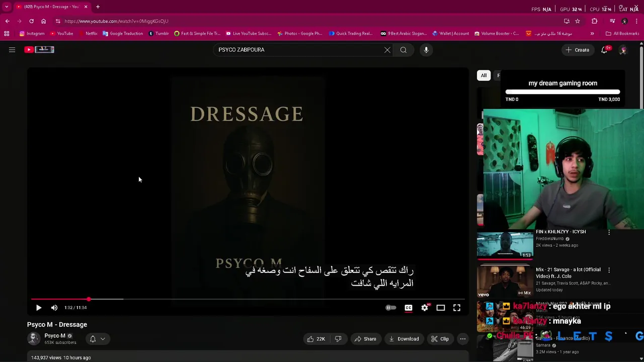Screen dimensions: 644x362
Task: Click FIN x KHLNZYY - ICYSH title
Action: pyautogui.click(x=560, y=232)
